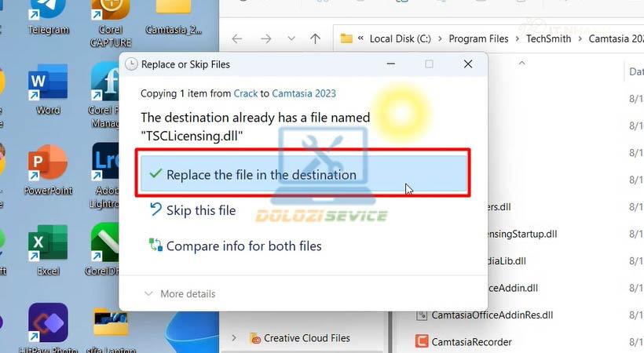
Task: Expand the Creative Cloud Files tree node
Action: click(x=234, y=338)
